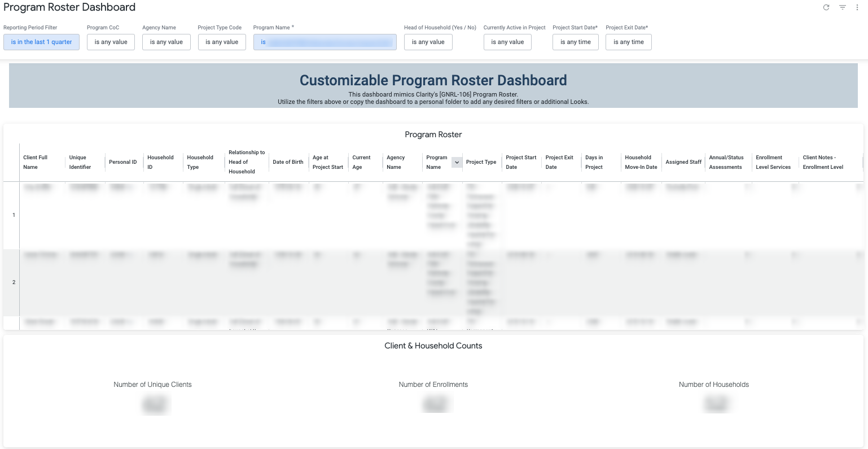
Task: Open the Agency Name filter dropdown
Action: click(x=166, y=42)
